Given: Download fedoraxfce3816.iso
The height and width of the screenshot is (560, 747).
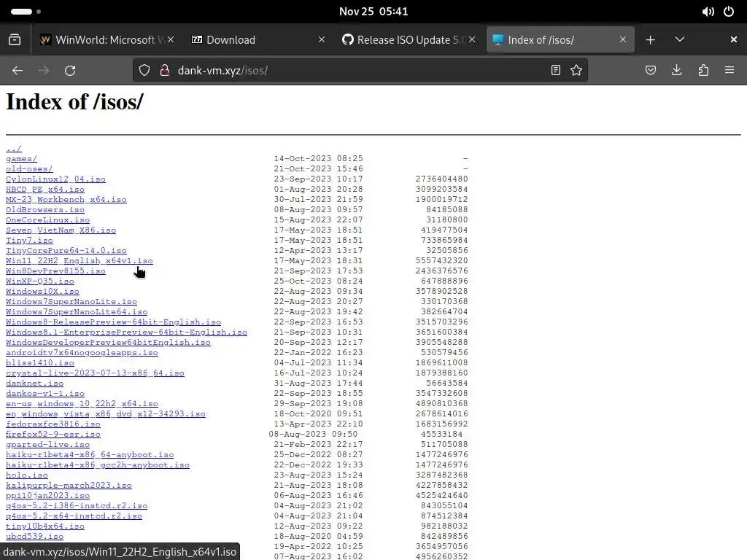Looking at the screenshot, I should tap(53, 424).
